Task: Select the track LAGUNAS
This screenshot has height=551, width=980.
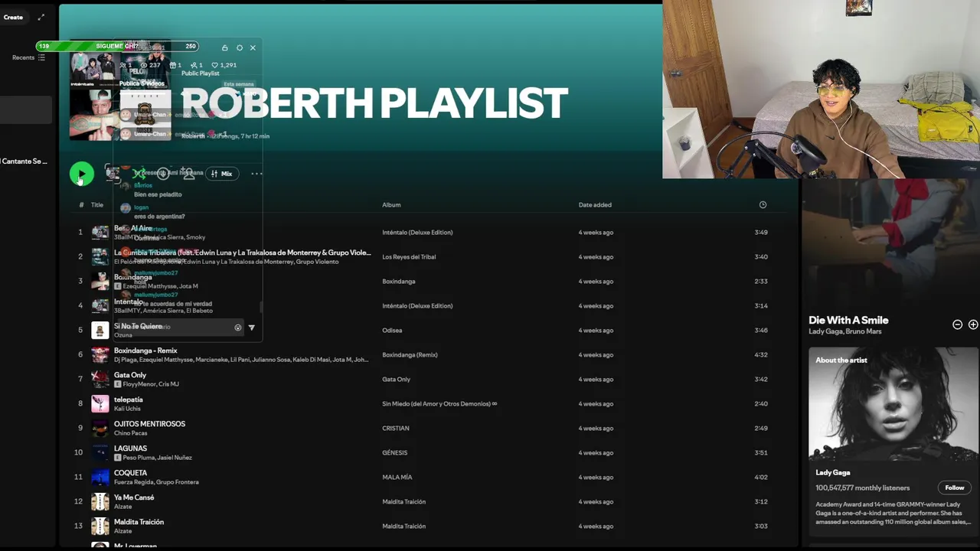Action: (x=130, y=448)
